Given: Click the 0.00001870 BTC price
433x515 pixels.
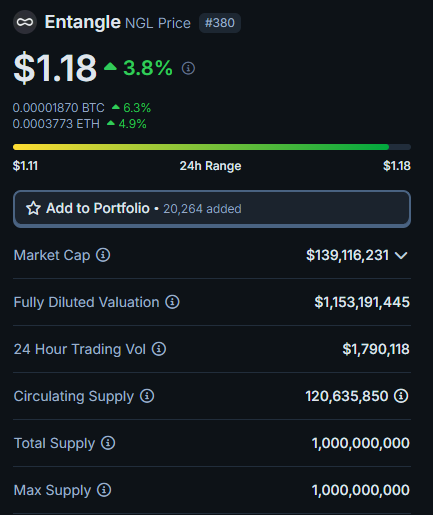Looking at the screenshot, I should 59,108.
